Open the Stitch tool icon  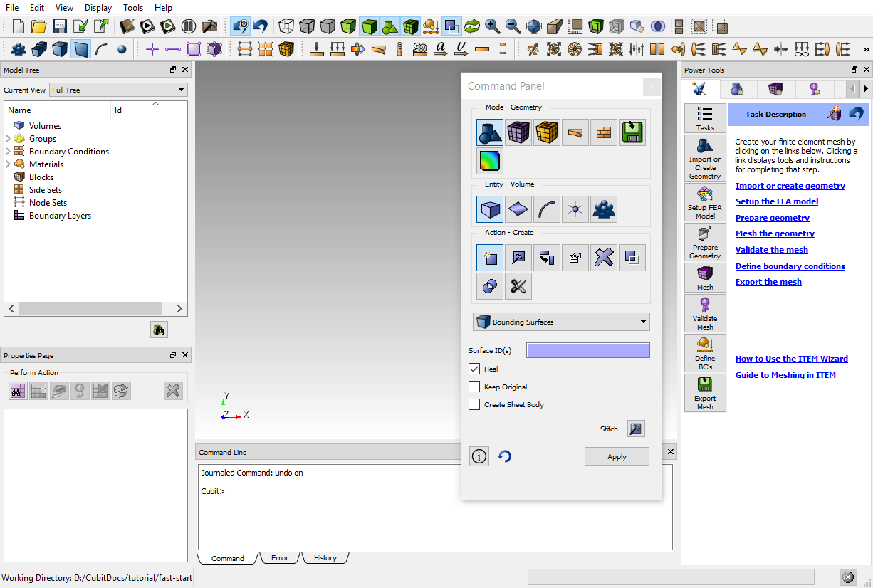click(635, 429)
